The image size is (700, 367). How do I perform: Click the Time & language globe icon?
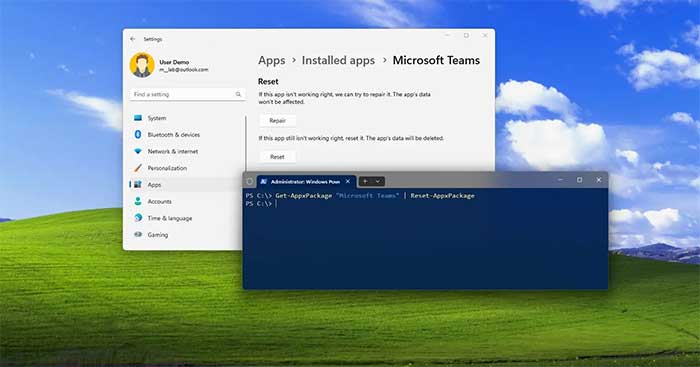click(138, 218)
